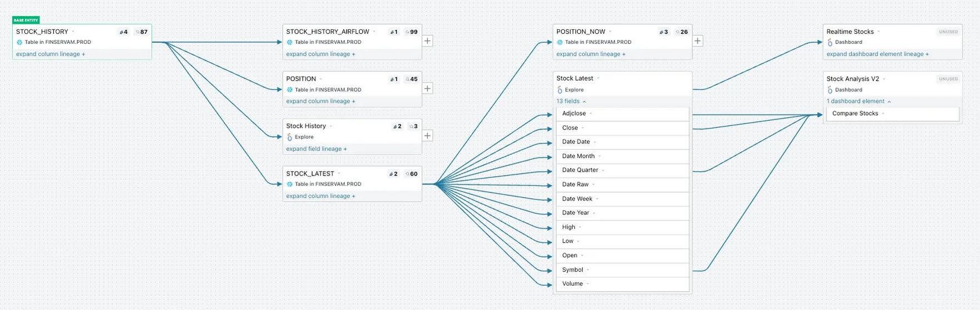Click the Snowflake icon in STOCK_HISTORY_AIRFLOW node

(x=289, y=42)
